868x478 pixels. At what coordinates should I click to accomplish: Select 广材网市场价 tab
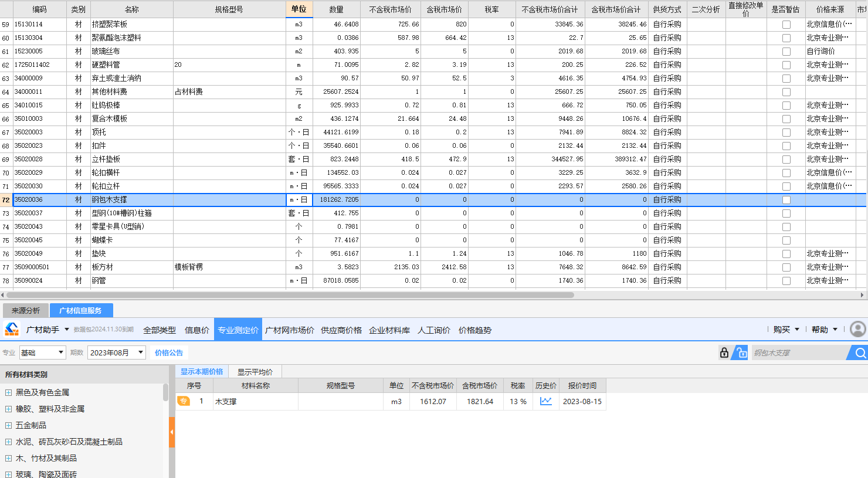coord(290,330)
